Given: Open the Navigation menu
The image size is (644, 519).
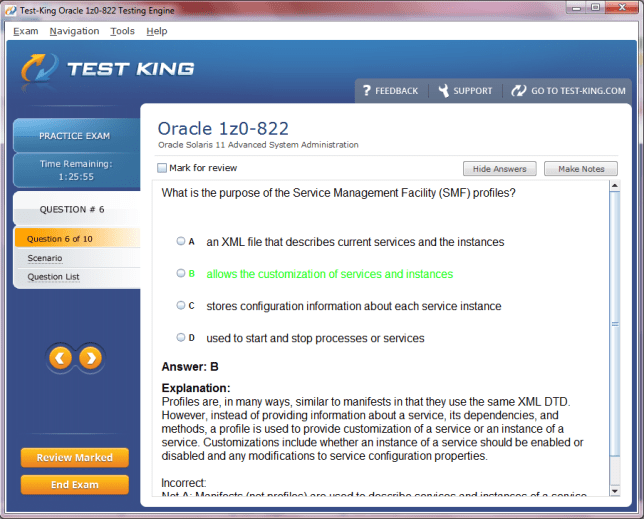Looking at the screenshot, I should (74, 31).
